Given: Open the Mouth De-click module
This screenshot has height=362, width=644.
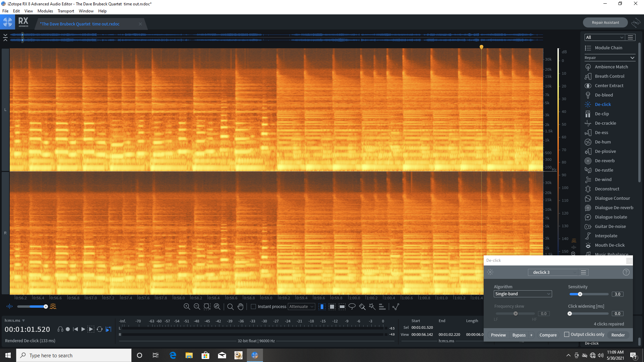Looking at the screenshot, I should click(x=605, y=245).
